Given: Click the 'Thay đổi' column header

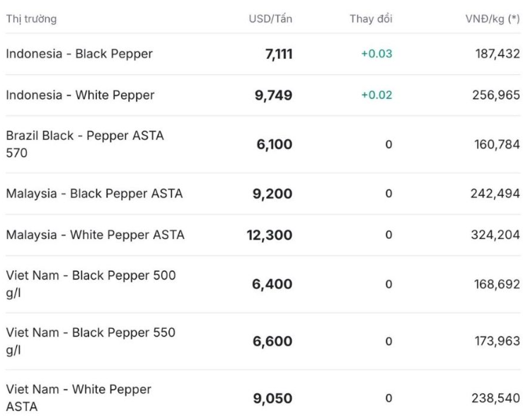Looking at the screenshot, I should tap(371, 19).
